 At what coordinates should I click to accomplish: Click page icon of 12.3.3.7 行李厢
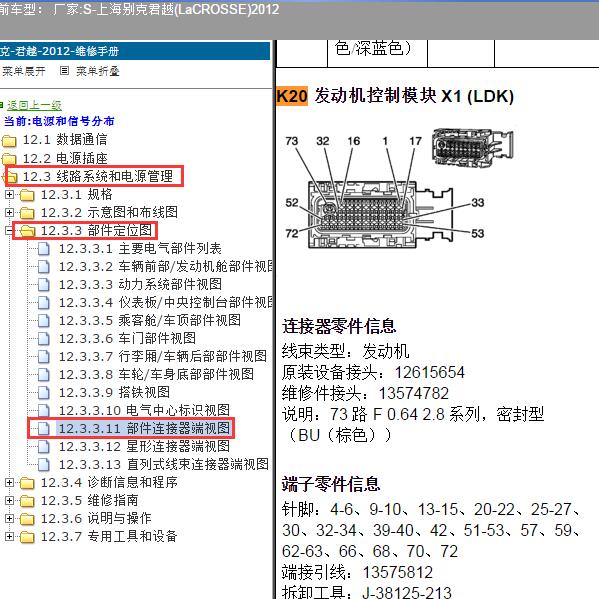pyautogui.click(x=44, y=356)
